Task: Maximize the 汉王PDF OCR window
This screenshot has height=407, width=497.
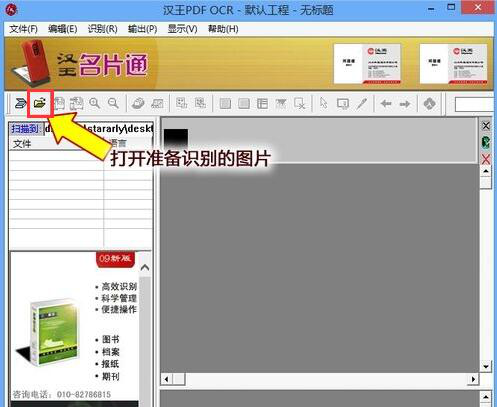Action: click(x=451, y=7)
